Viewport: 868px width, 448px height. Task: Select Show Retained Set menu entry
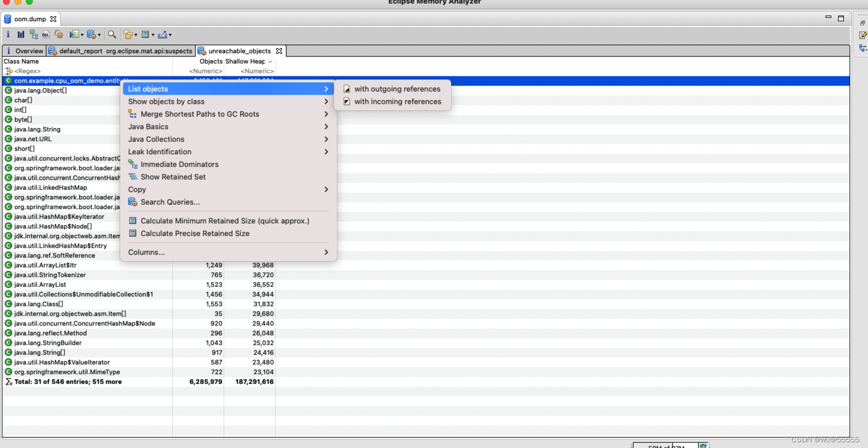pyautogui.click(x=229, y=177)
